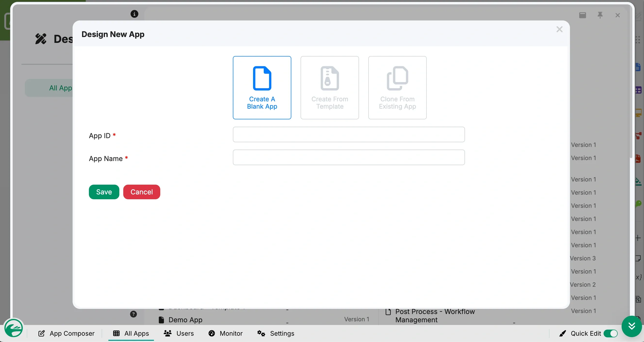Screen dimensions: 644x342
Task: Click the info icon at the top
Action: (134, 14)
